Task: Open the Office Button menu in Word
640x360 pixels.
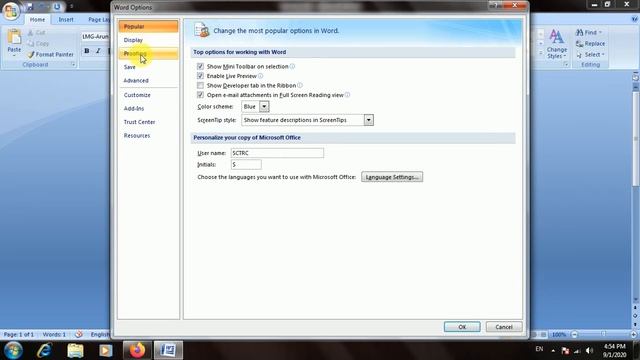Action: point(11,10)
